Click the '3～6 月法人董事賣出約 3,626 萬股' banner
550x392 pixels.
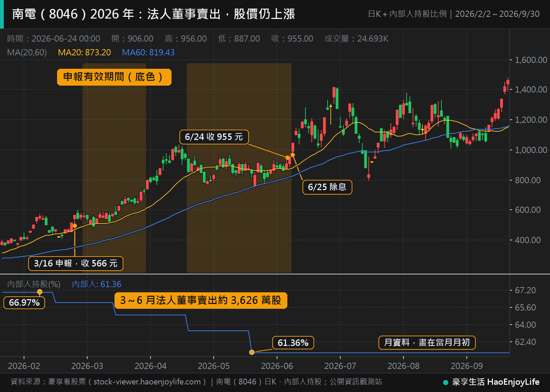(201, 301)
